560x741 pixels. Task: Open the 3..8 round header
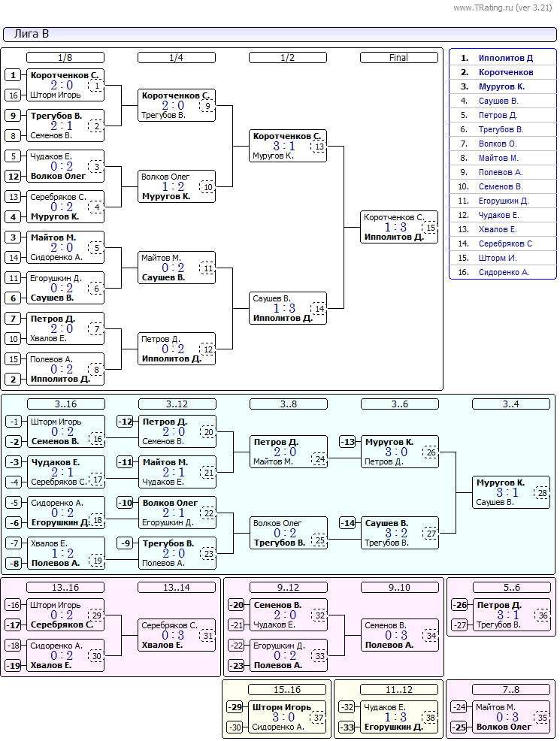tap(289, 404)
